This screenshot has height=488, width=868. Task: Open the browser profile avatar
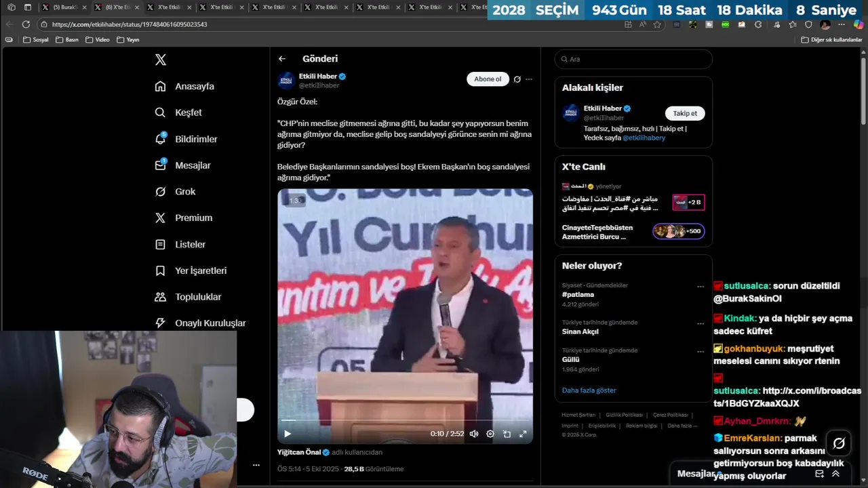pos(825,24)
